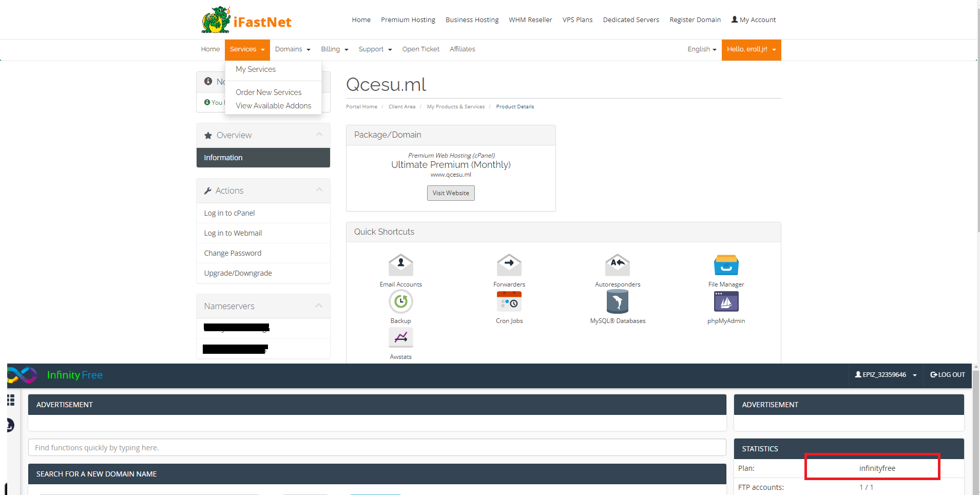The height and width of the screenshot is (495, 980).
Task: Open the Services dropdown menu
Action: tap(247, 50)
